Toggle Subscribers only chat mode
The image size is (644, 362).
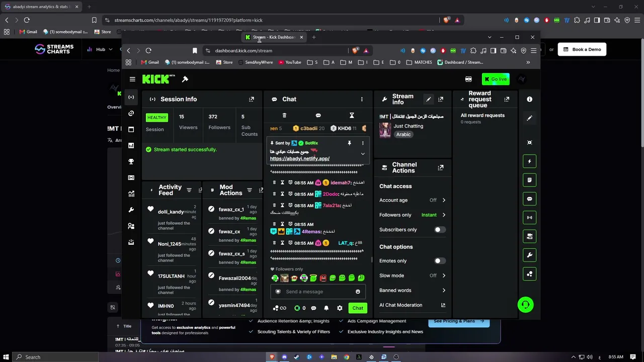pyautogui.click(x=439, y=230)
